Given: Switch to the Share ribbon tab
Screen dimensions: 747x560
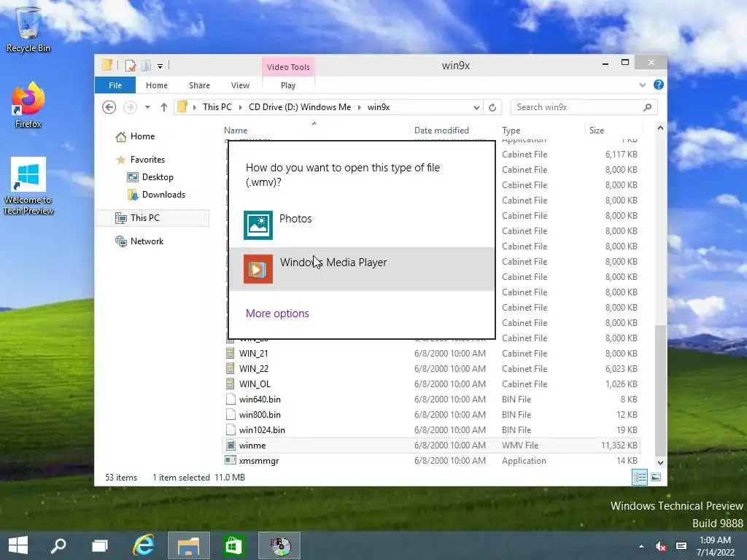Looking at the screenshot, I should click(x=199, y=85).
